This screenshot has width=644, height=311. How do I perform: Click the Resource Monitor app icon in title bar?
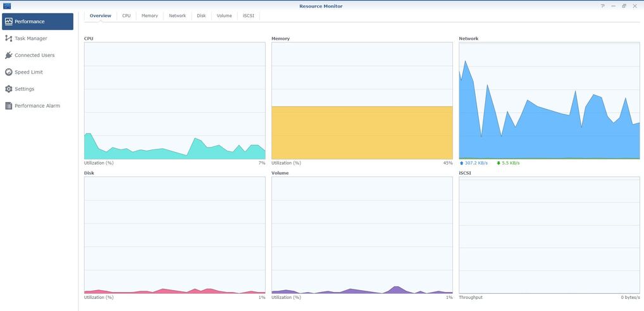click(x=7, y=6)
